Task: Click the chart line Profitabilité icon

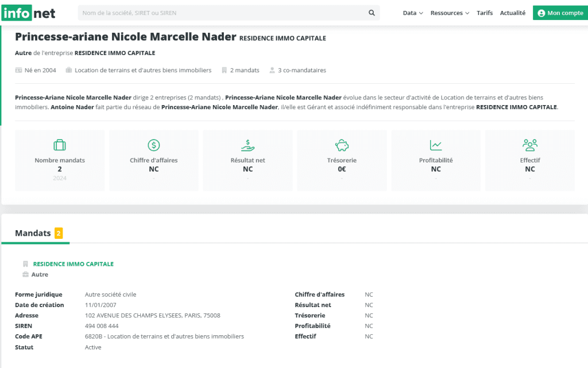Action: (436, 145)
